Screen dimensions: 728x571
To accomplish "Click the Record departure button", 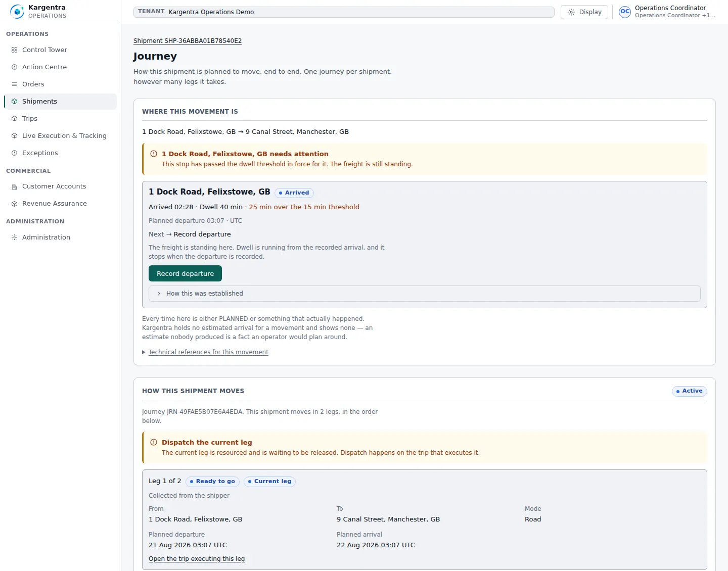I will (185, 273).
